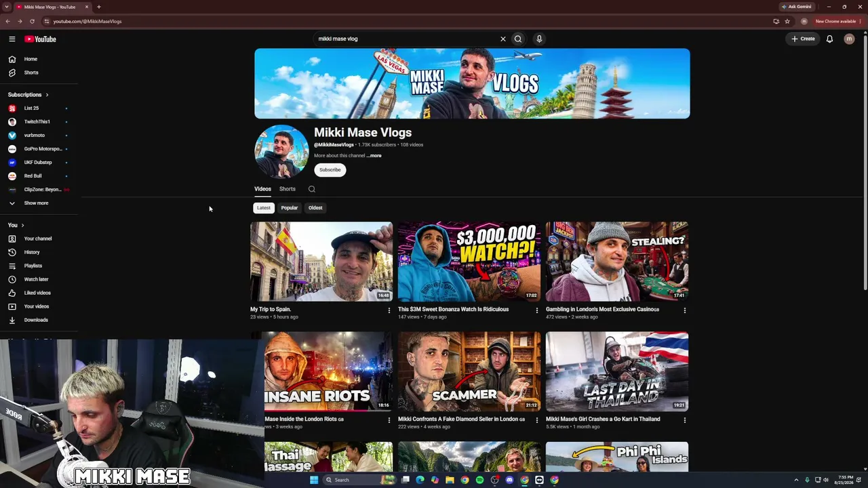
Task: Open the List 25 subscription
Action: [37, 108]
